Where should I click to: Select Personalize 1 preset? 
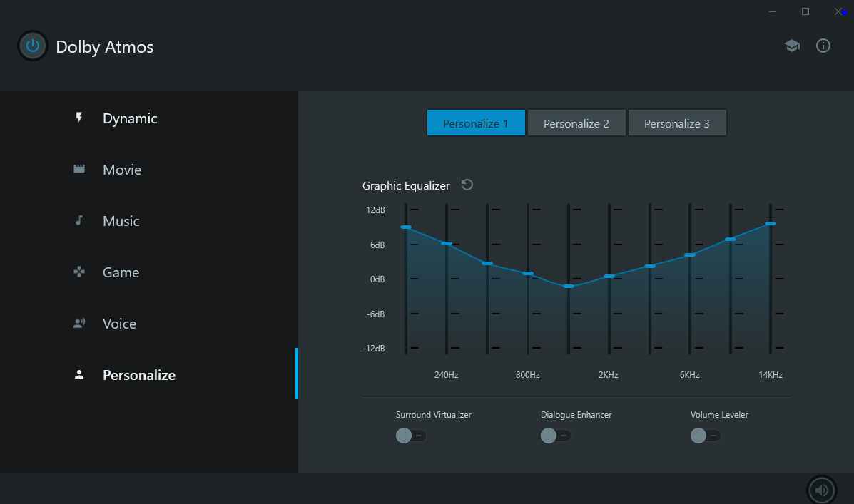coord(476,123)
